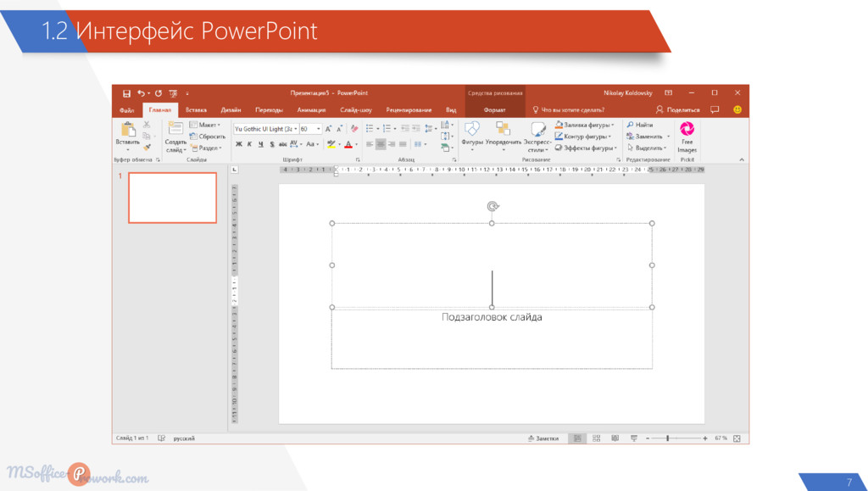
Task: Click the Найти find button
Action: point(641,126)
